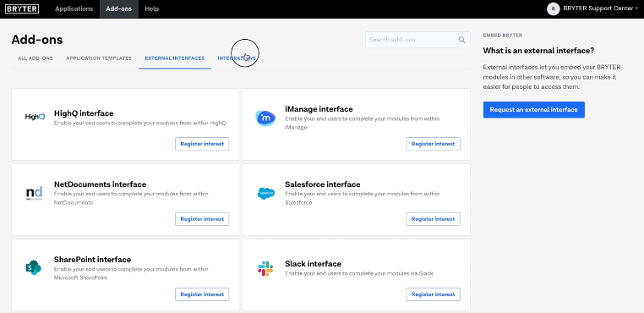
Task: Click the NetDocuments interface title
Action: coord(101,184)
